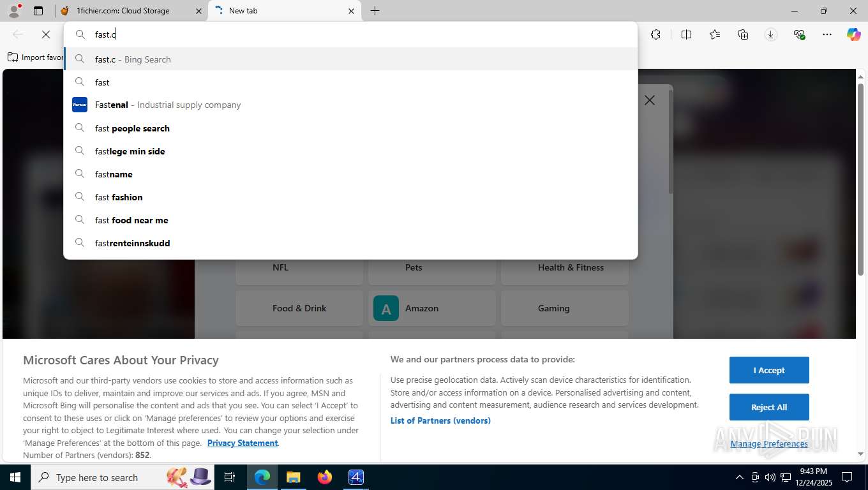Close the 1fichier.com tab

pyautogui.click(x=198, y=11)
